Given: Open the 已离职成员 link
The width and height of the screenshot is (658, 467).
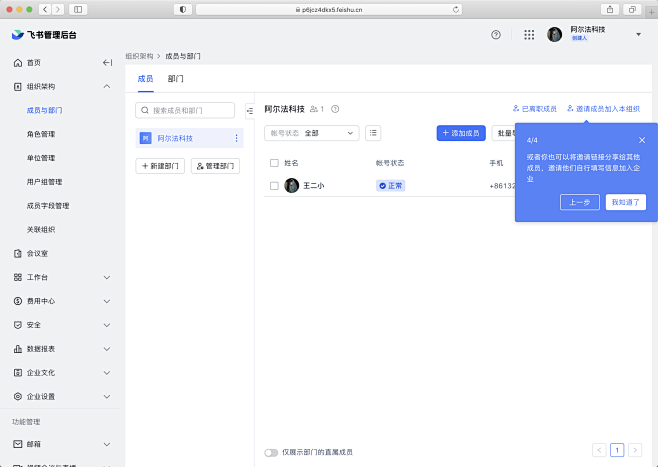Looking at the screenshot, I should point(535,109).
